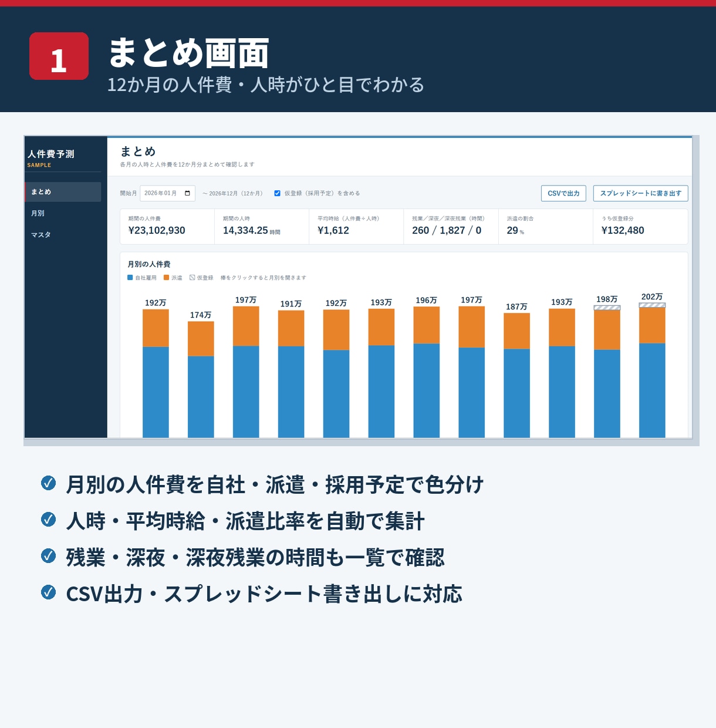Click the bar labeled 191万
This screenshot has height=728, width=716.
tap(291, 374)
